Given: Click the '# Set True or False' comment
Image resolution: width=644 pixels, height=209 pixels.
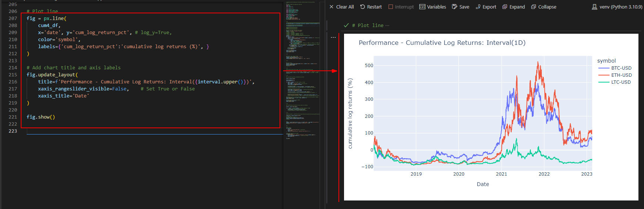Looking at the screenshot, I should (168, 89).
